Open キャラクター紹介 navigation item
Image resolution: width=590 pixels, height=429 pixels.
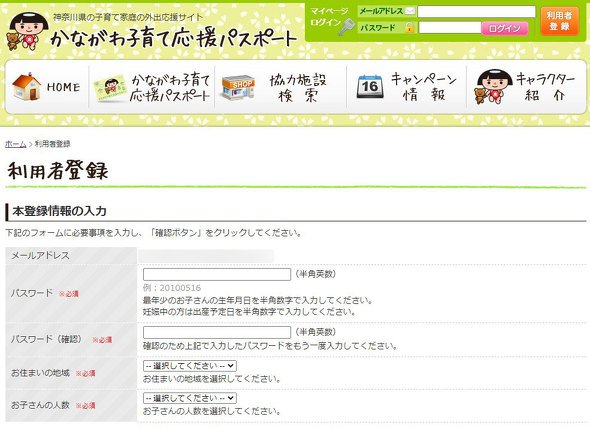click(525, 87)
